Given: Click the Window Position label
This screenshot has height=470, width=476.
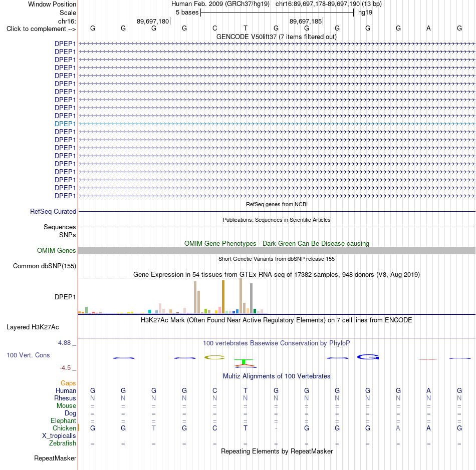Looking at the screenshot, I should tap(52, 4).
